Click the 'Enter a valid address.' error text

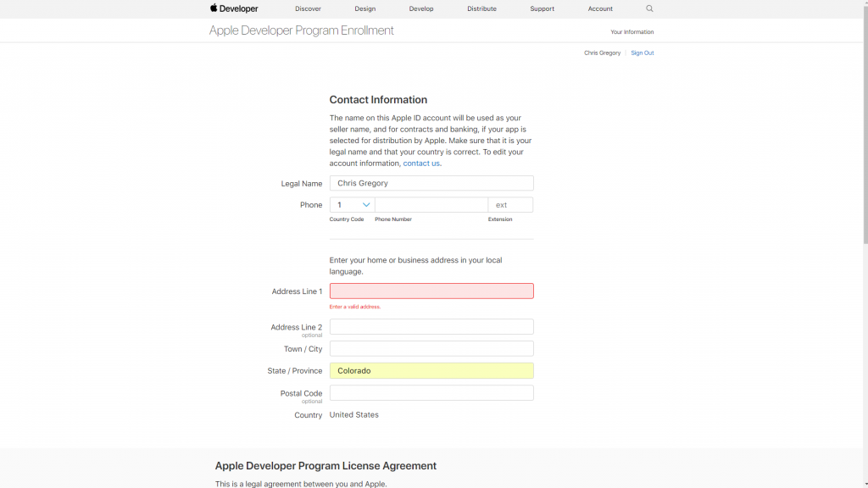tap(355, 307)
